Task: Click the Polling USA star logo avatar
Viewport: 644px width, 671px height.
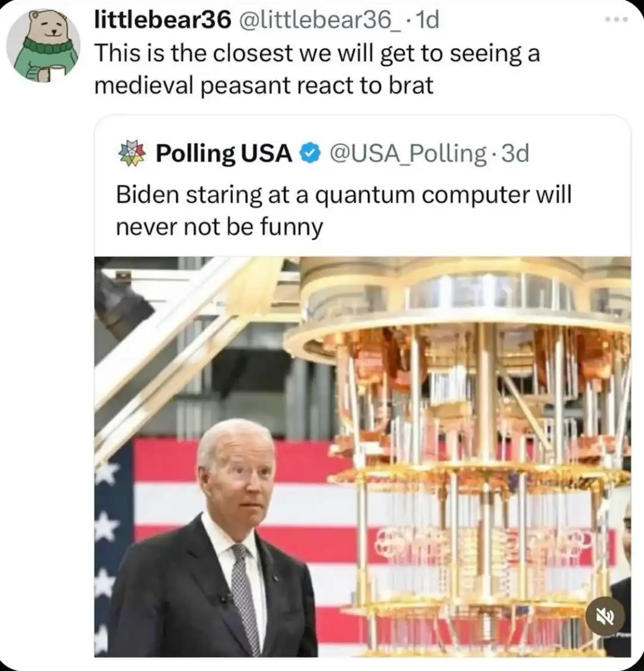Action: (132, 153)
